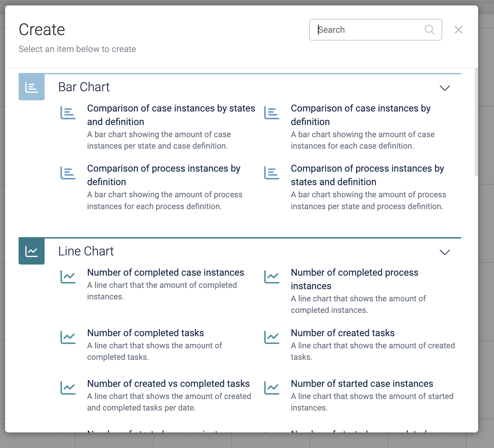Select Comparison of process instances by states and definition

tap(367, 175)
